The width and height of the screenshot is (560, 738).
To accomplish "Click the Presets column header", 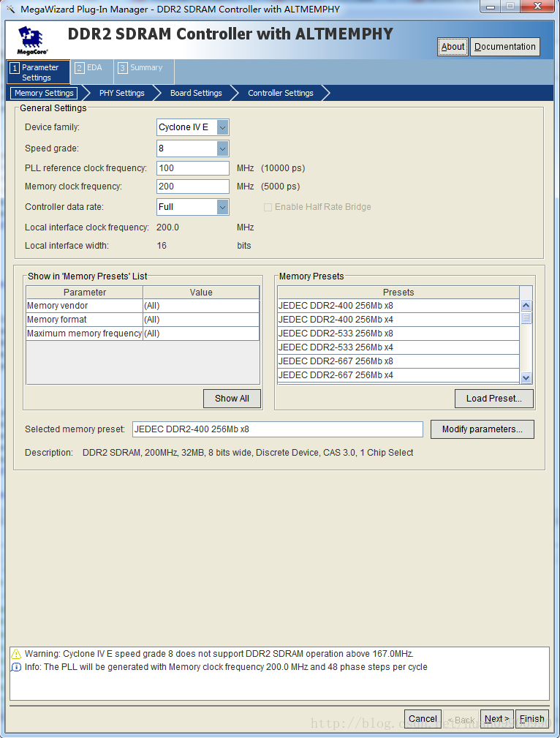I will click(x=398, y=293).
